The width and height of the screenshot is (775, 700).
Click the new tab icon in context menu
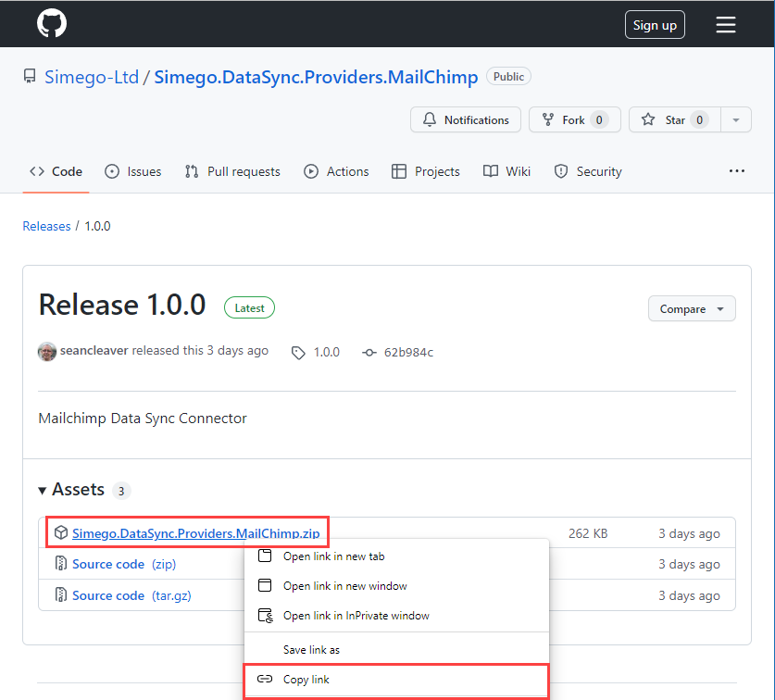265,556
